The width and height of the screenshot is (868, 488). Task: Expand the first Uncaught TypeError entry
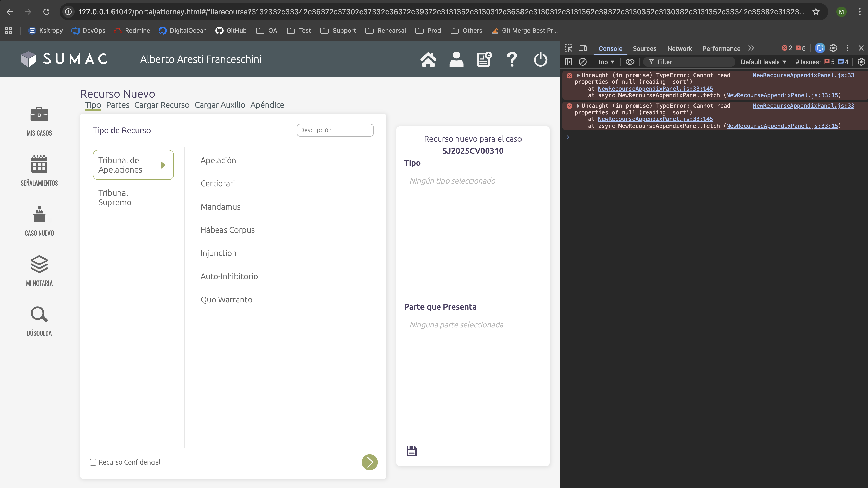[578, 75]
